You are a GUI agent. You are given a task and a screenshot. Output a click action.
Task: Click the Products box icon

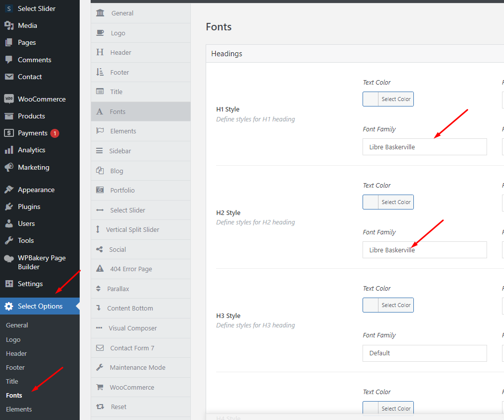pyautogui.click(x=9, y=116)
